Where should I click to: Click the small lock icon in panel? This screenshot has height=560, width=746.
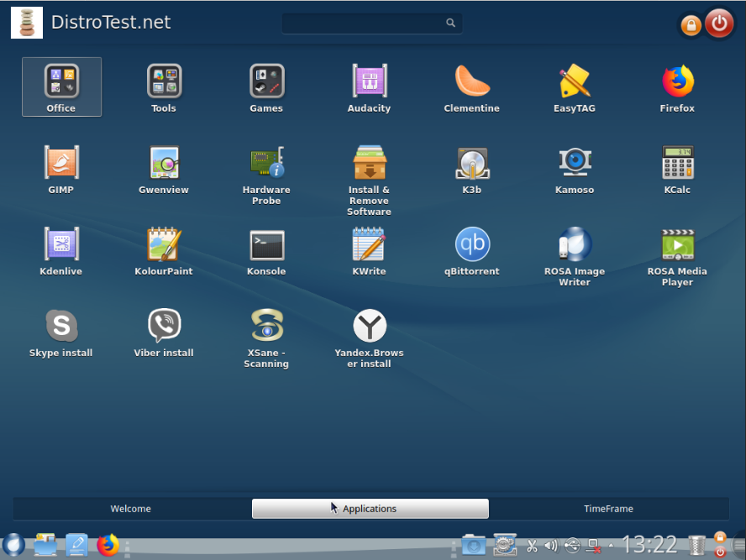[720, 537]
